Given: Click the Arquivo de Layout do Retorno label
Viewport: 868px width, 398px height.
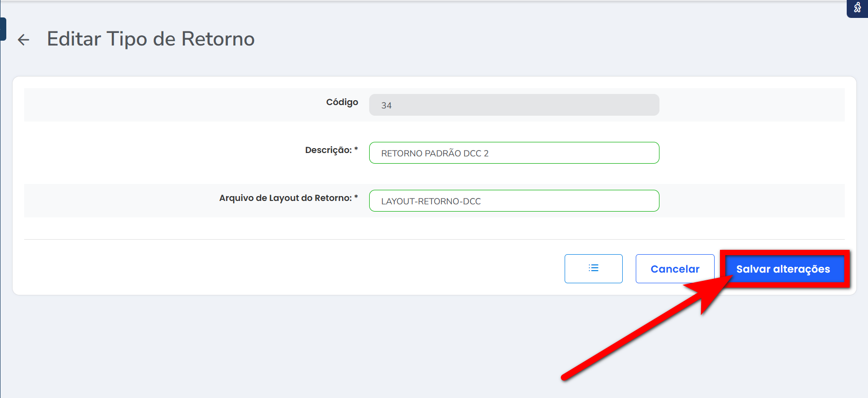Looking at the screenshot, I should 288,198.
